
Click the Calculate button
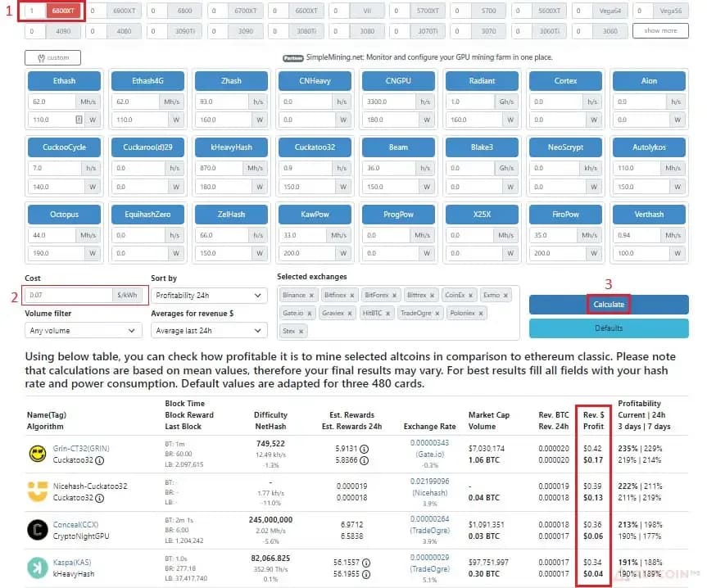(x=609, y=305)
